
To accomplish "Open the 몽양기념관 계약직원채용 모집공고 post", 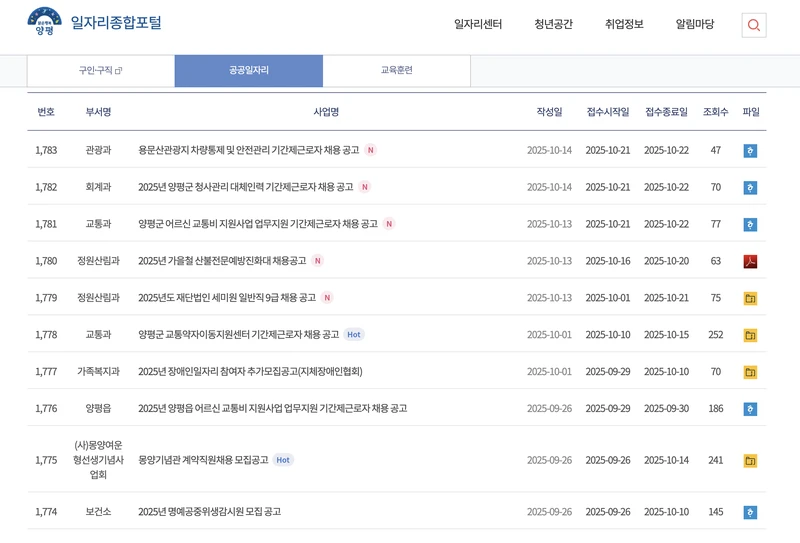I will [203, 461].
